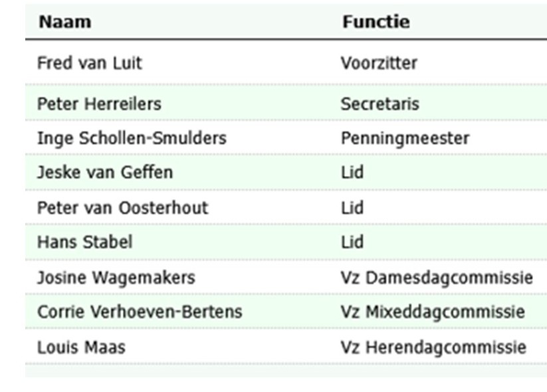Viewport: 547px width, 392px height.
Task: Select the name Josine Wagemakers
Action: [116, 277]
